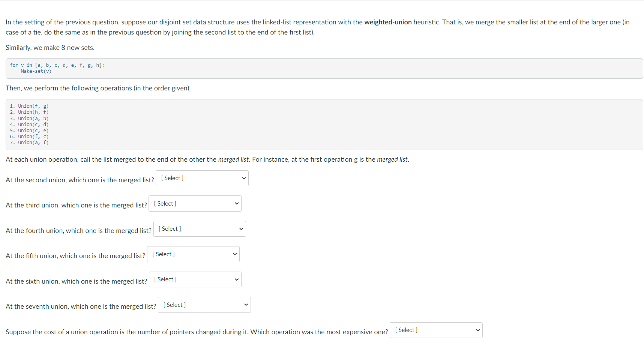Open the most expensive operation dropdown
The image size is (644, 359).
[x=435, y=330]
